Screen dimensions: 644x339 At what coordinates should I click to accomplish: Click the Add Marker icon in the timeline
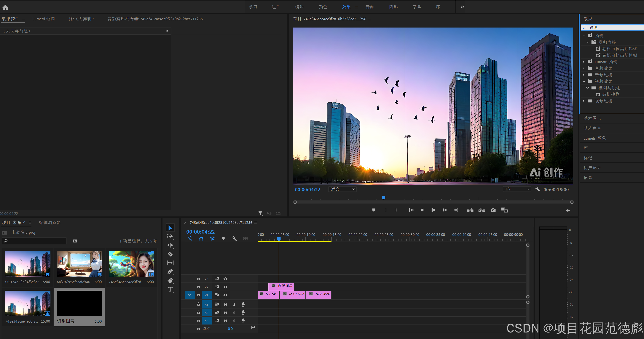223,239
